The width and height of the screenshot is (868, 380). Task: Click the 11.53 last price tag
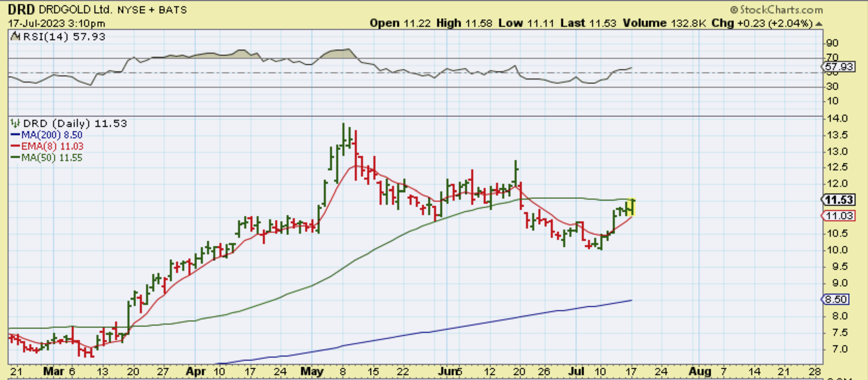838,200
